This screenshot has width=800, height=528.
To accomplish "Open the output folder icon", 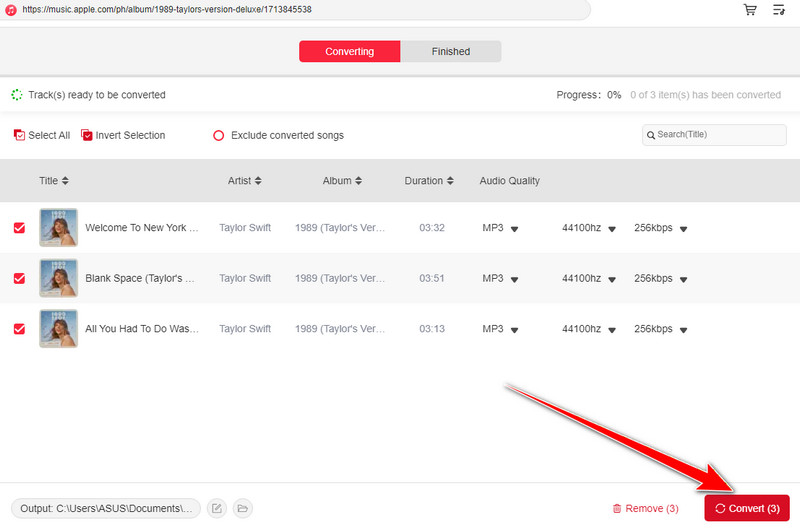I will point(242,509).
